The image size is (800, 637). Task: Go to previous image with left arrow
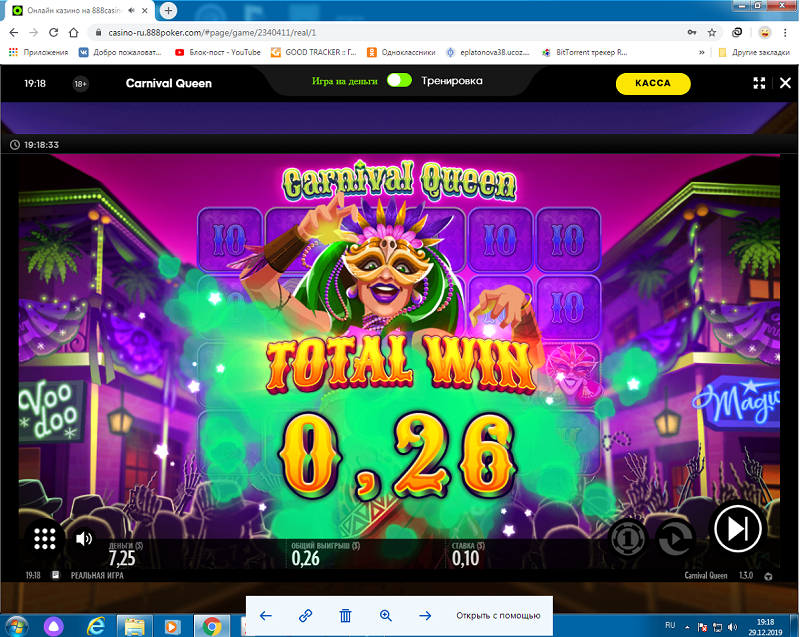pos(265,616)
